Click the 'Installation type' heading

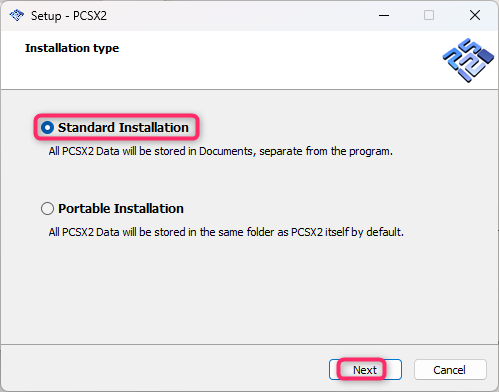click(x=72, y=48)
